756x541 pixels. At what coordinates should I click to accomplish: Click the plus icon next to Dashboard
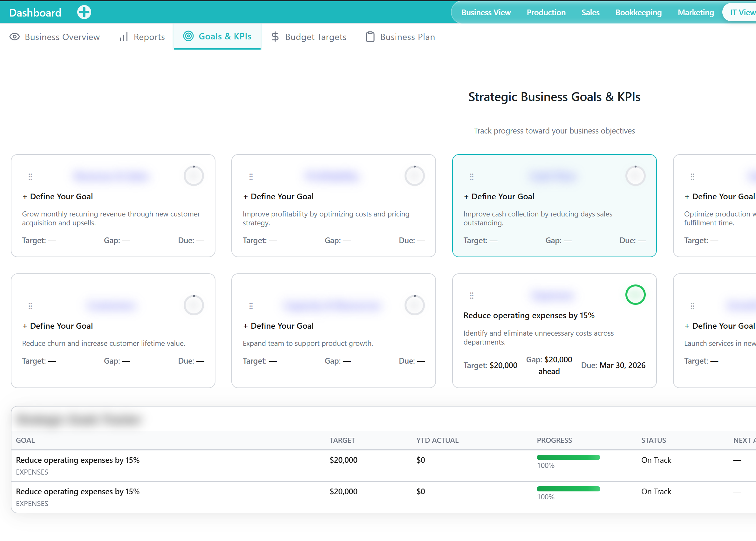coord(84,12)
